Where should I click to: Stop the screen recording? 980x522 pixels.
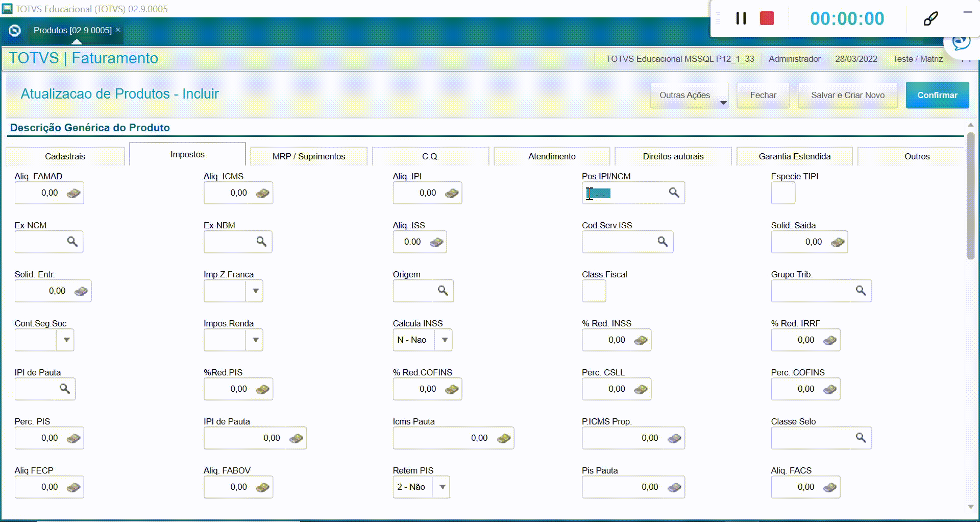pos(767,18)
